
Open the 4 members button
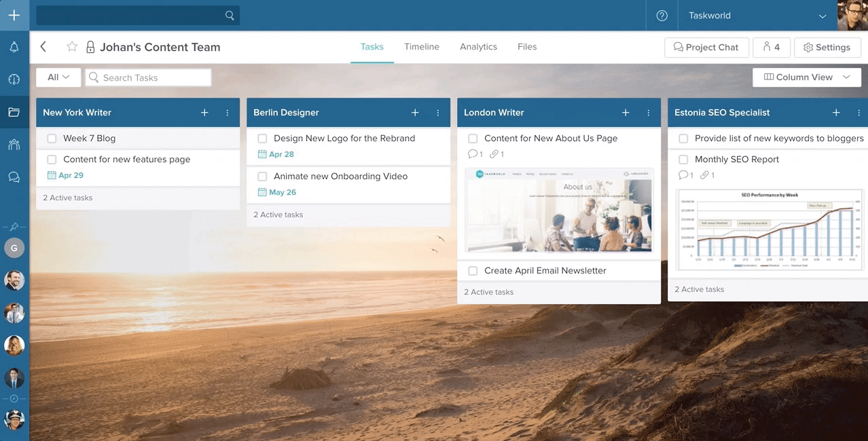(772, 47)
